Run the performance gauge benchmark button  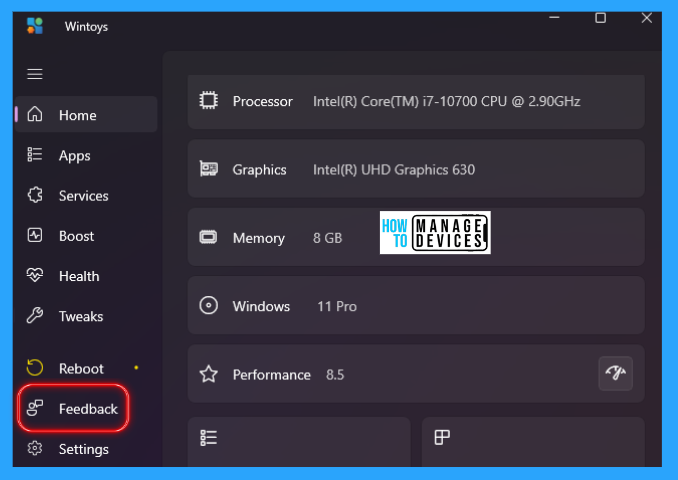point(616,373)
